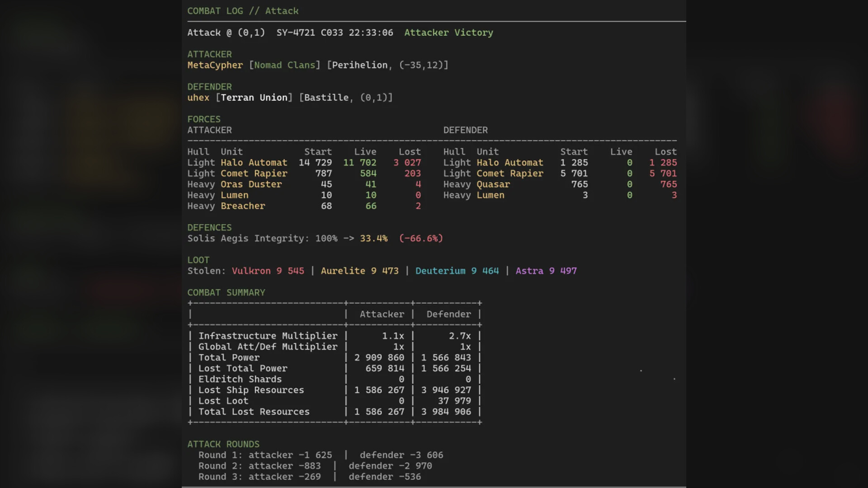Viewport: 868px width, 488px height.
Task: Click attacker Halo Automat start value 14 729
Action: (x=315, y=163)
